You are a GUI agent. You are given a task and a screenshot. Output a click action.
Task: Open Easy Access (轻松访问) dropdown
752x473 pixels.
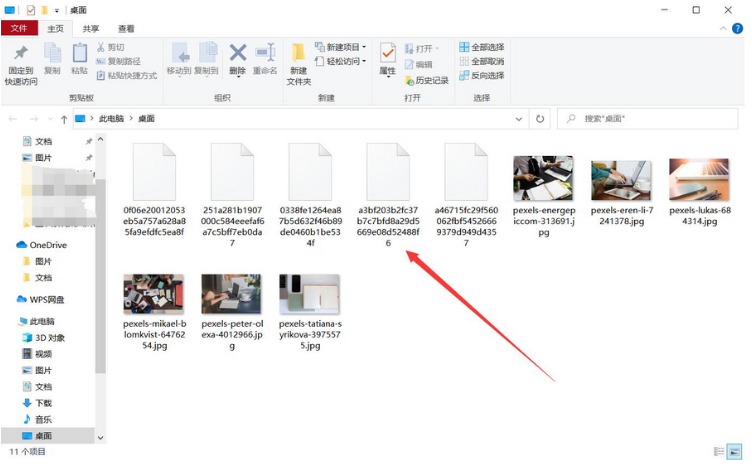pos(341,61)
